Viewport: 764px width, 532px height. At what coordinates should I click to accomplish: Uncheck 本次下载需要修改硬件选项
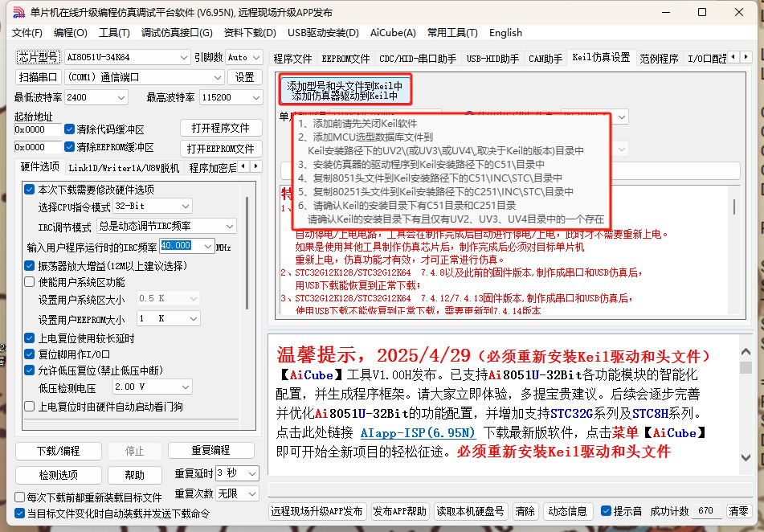(30, 189)
